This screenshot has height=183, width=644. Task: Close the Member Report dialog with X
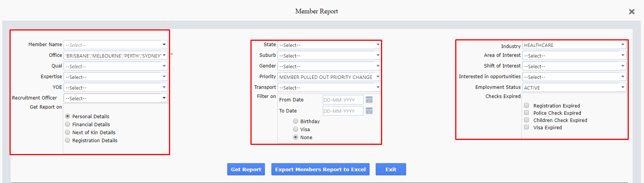632,12
